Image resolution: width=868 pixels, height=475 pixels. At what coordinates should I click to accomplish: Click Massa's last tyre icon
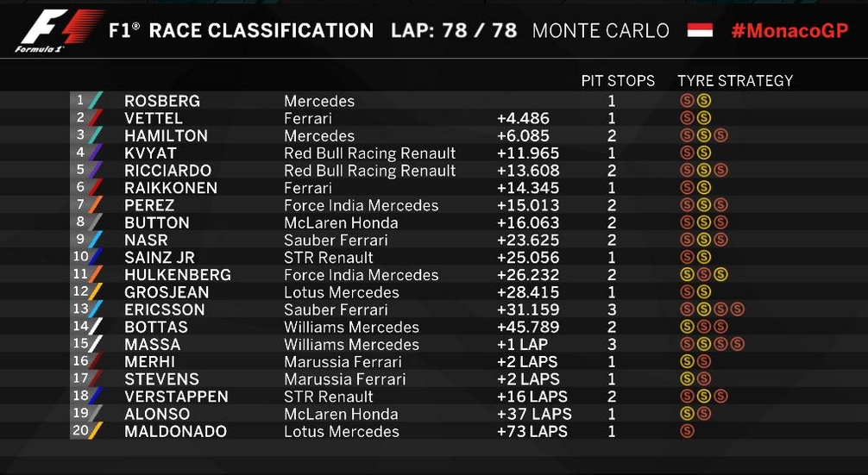[x=737, y=344]
